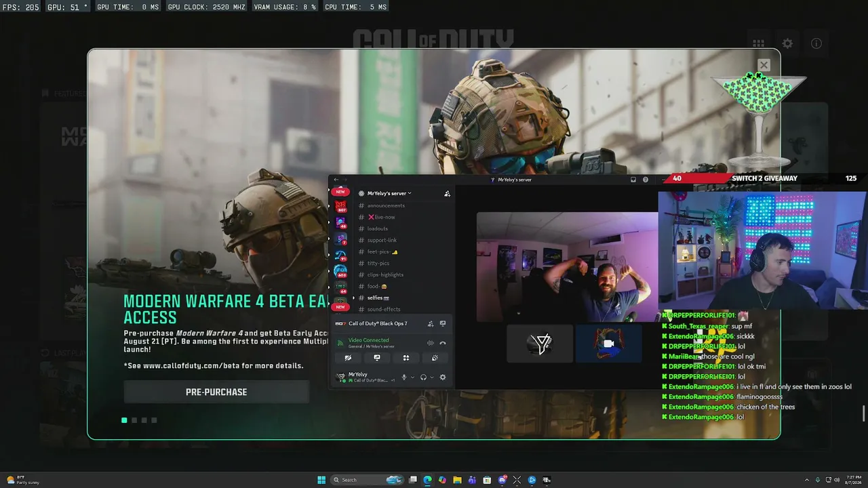Open noise suppression settings in Discord

click(x=430, y=343)
